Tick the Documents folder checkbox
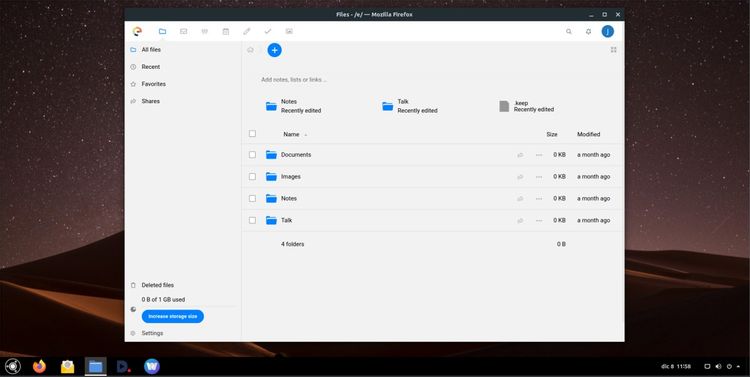The image size is (750, 377). click(253, 155)
